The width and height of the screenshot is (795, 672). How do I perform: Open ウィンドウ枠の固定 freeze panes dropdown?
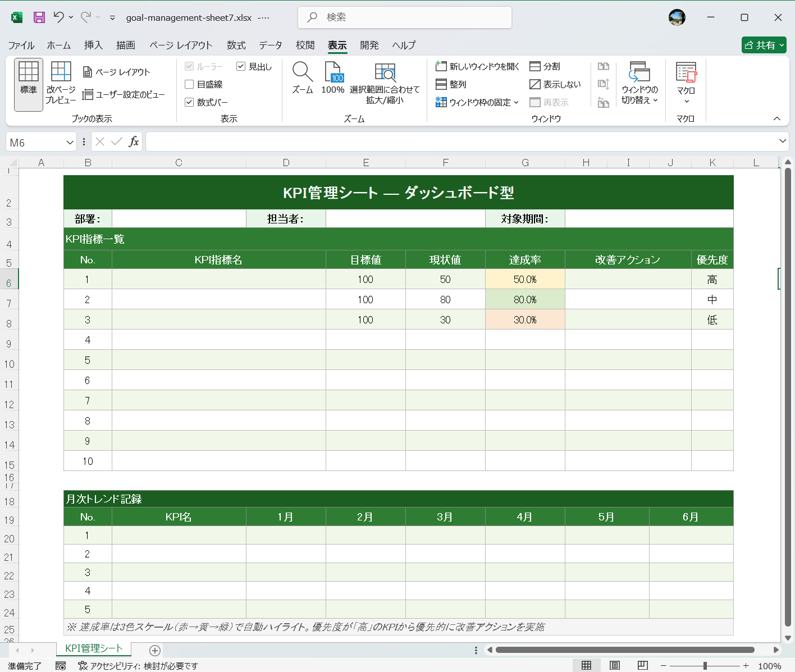pyautogui.click(x=477, y=102)
